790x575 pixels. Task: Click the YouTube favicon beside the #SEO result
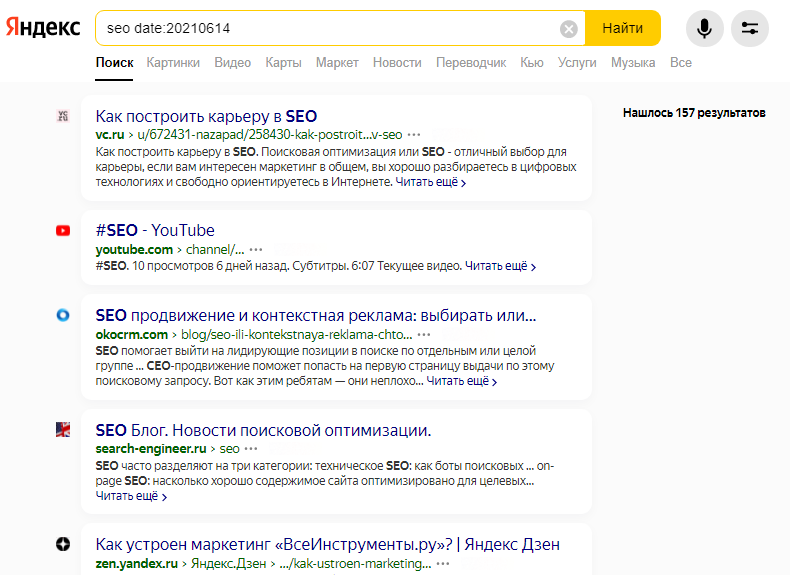63,231
